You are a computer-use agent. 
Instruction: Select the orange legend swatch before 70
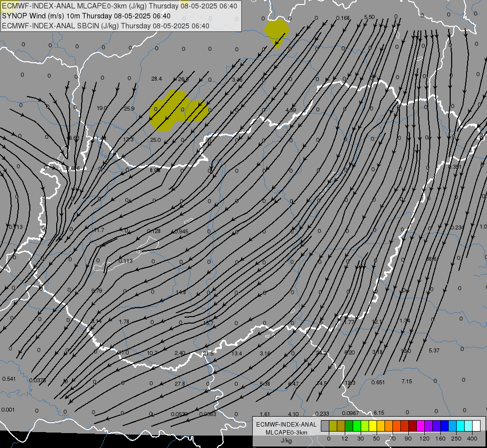coord(389,426)
